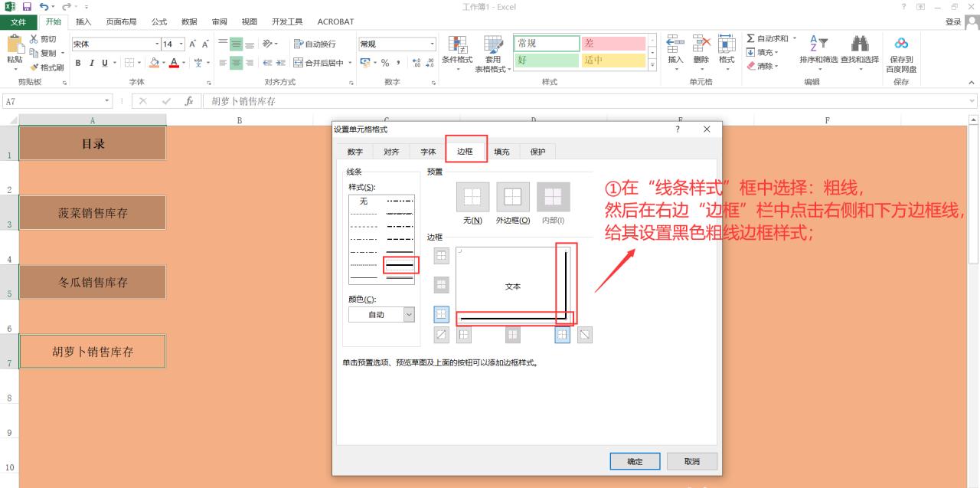980x488 pixels.
Task: Toggle left border button below preview
Action: pyautogui.click(x=464, y=334)
